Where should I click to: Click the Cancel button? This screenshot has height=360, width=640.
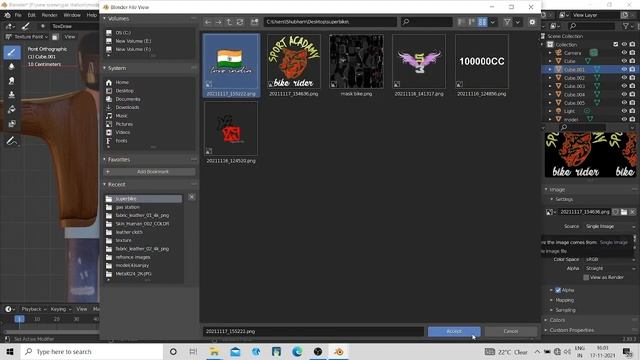click(511, 331)
